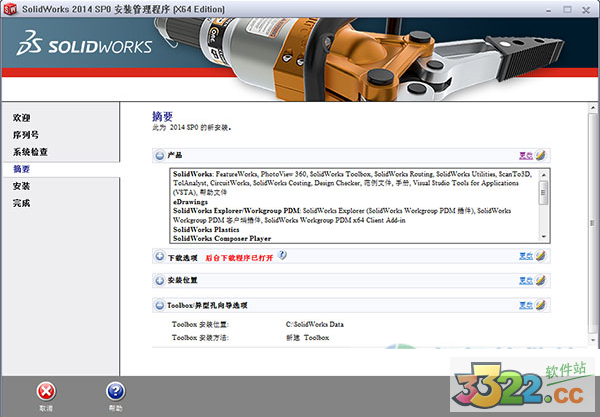Click the blue 帮助 help icon
600x417 pixels.
click(x=115, y=391)
